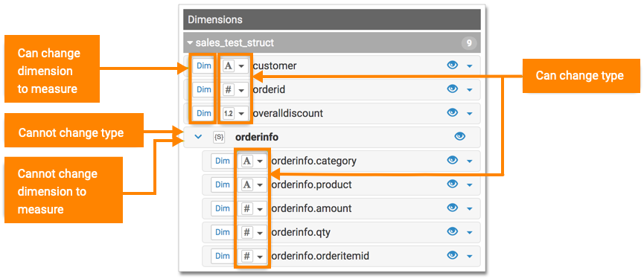The image size is (644, 279).
Task: Click the string type icon for orderinfo.product
Action: point(246,185)
